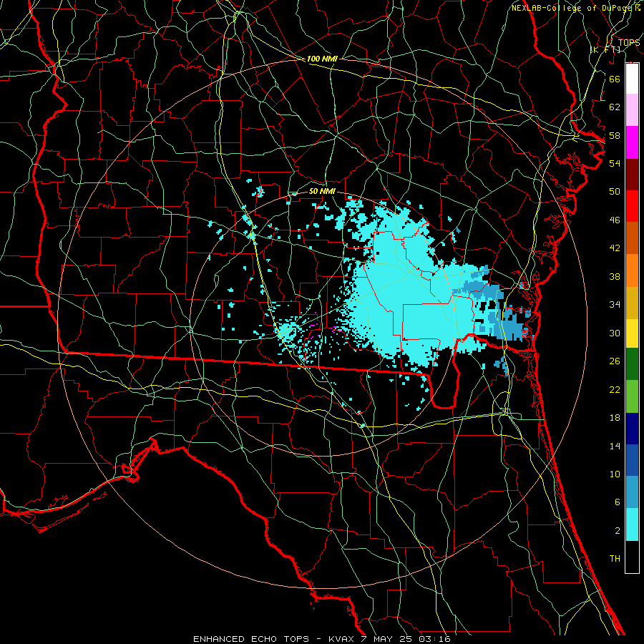
Task: Click the bright magenta legend swatch
Action: pyautogui.click(x=632, y=142)
